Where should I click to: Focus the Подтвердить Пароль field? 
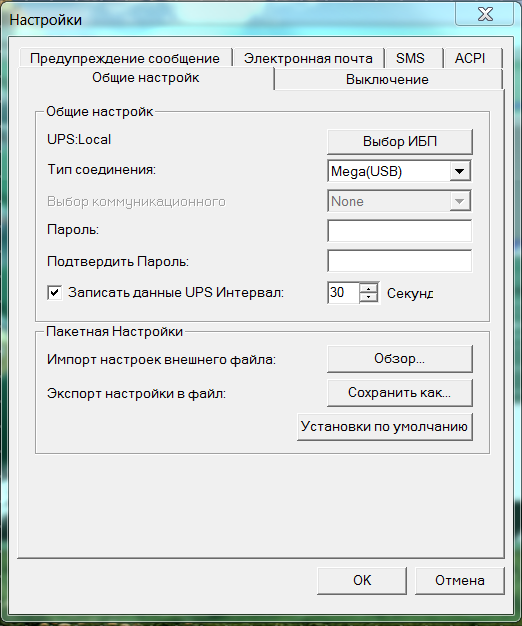(x=399, y=261)
